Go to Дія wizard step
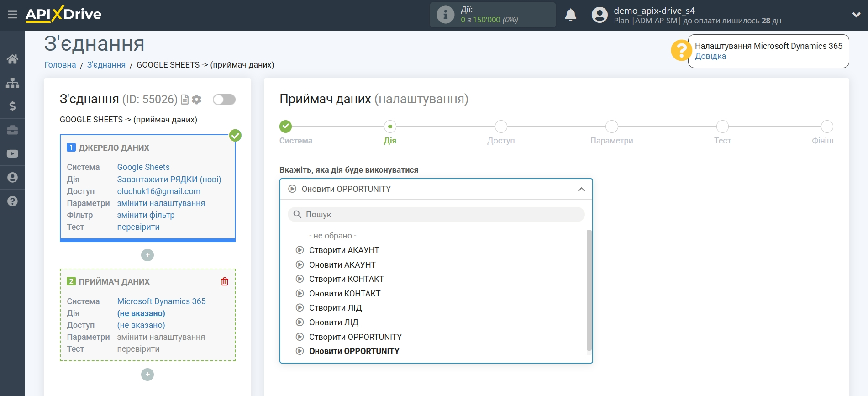The image size is (868, 396). (x=390, y=127)
